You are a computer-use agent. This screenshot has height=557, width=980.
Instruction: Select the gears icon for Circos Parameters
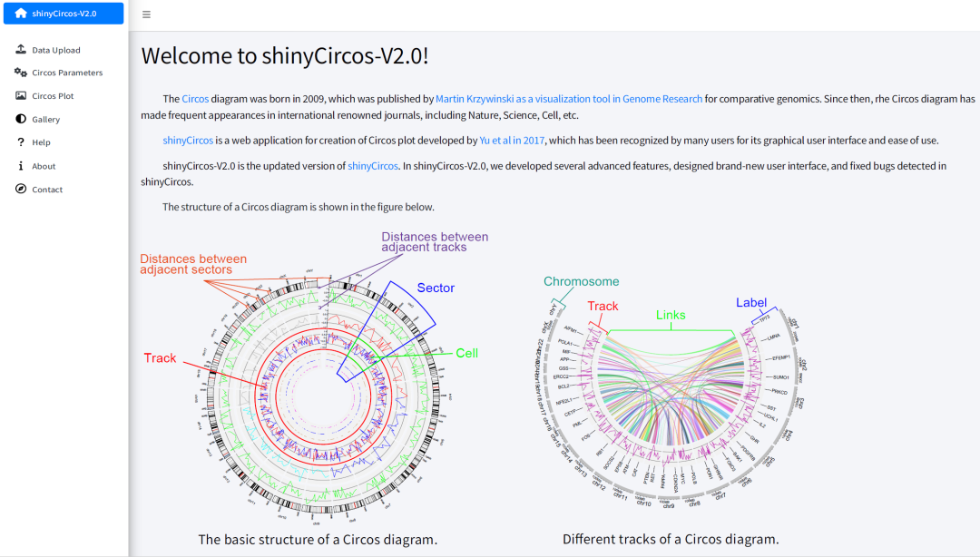click(21, 73)
